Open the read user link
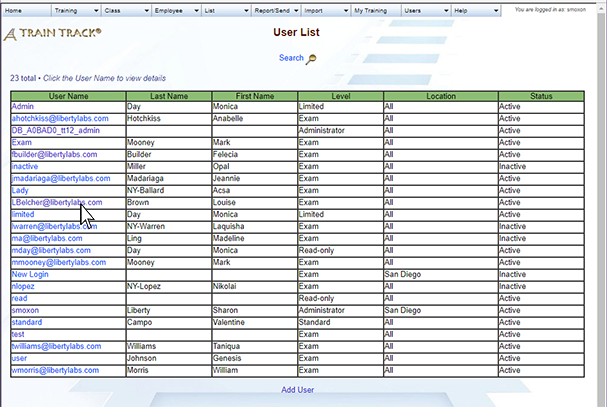Viewport: 607px width, 407px height. coord(19,299)
